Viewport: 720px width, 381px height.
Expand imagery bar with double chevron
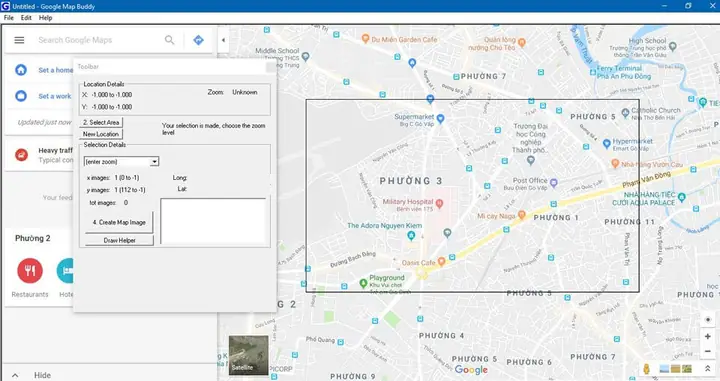(x=708, y=369)
